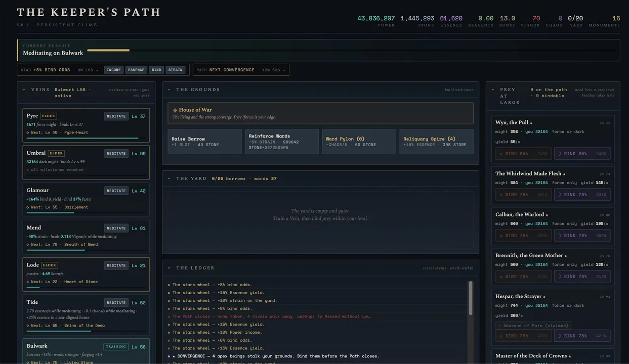
Task: Open the Star bind odds forecast
Action: pyautogui.click(x=59, y=70)
